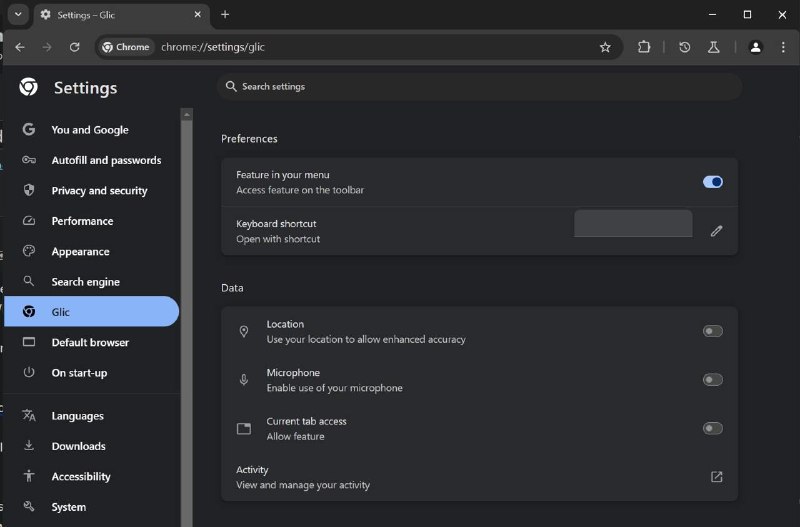Bookmark this page with the star icon
800x527 pixels.
point(605,47)
